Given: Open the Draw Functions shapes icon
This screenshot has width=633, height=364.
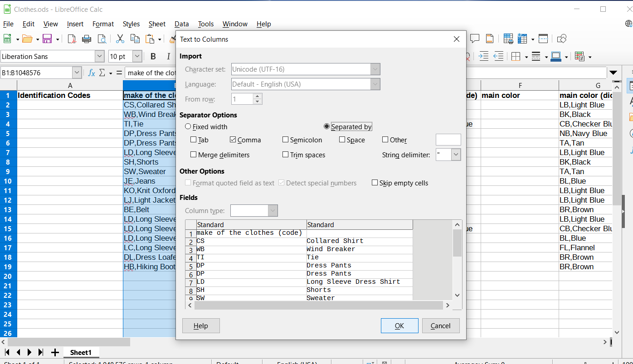Looking at the screenshot, I should 562,39.
